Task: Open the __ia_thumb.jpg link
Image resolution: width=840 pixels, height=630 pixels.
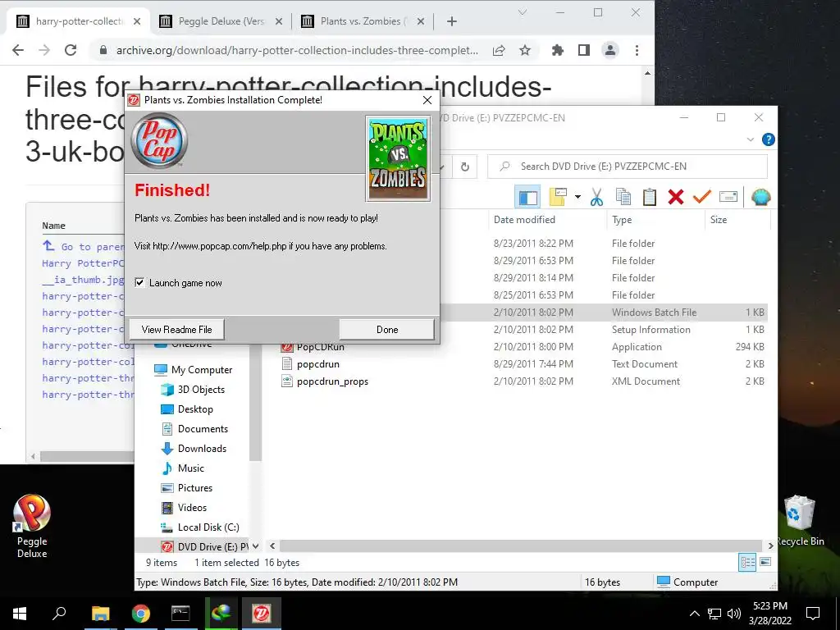Action: [84, 280]
